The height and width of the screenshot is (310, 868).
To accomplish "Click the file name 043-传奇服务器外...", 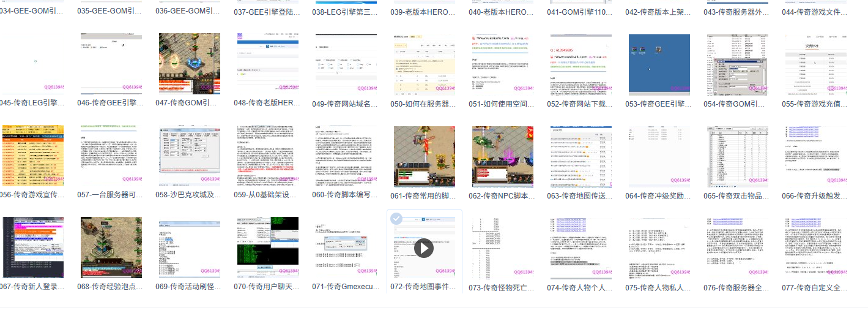I will coord(736,12).
